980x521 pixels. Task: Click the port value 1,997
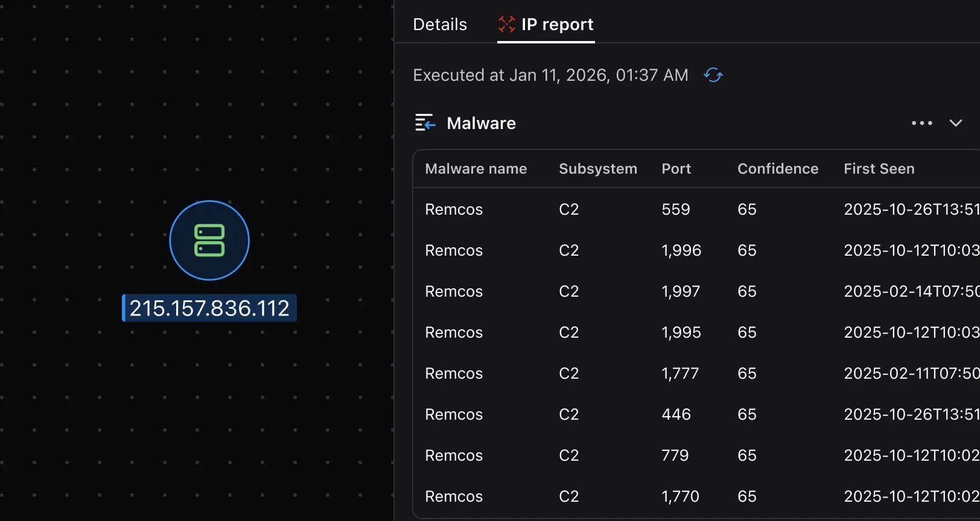tap(681, 291)
